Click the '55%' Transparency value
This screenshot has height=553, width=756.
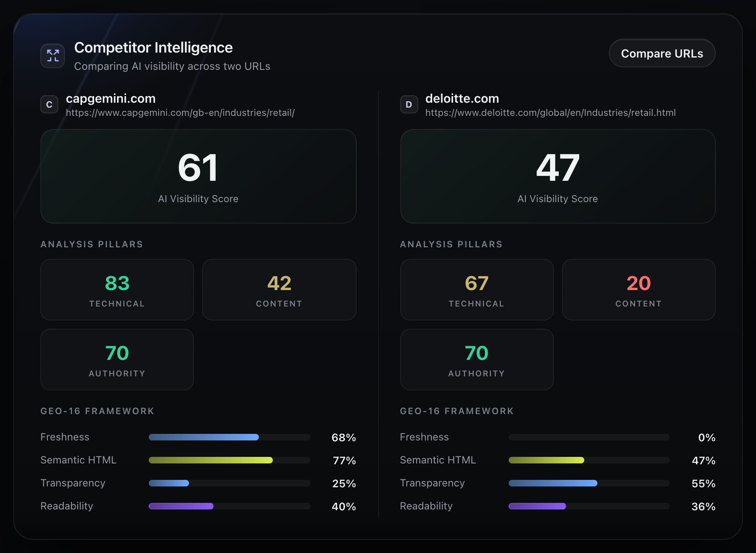(x=703, y=484)
